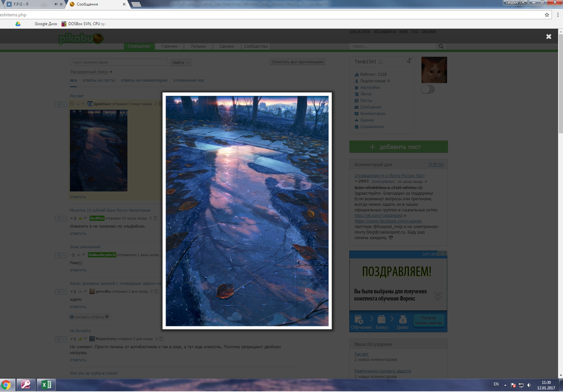
Task: Click the envelope icon beside Сообщения
Action: [356, 107]
